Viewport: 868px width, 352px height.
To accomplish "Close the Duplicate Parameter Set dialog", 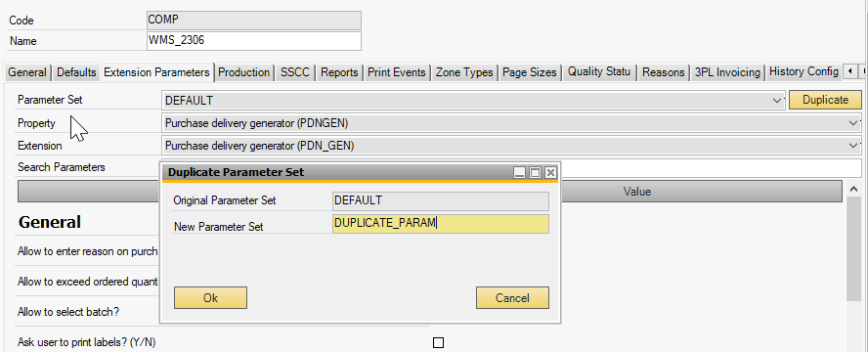I will coord(550,173).
